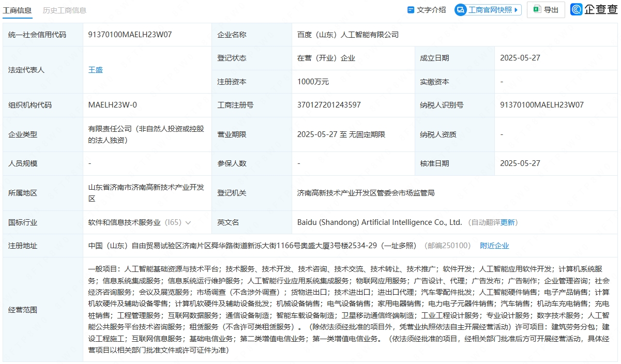
Task: Click 更新 link next to 自动翻译
Action: (508, 222)
